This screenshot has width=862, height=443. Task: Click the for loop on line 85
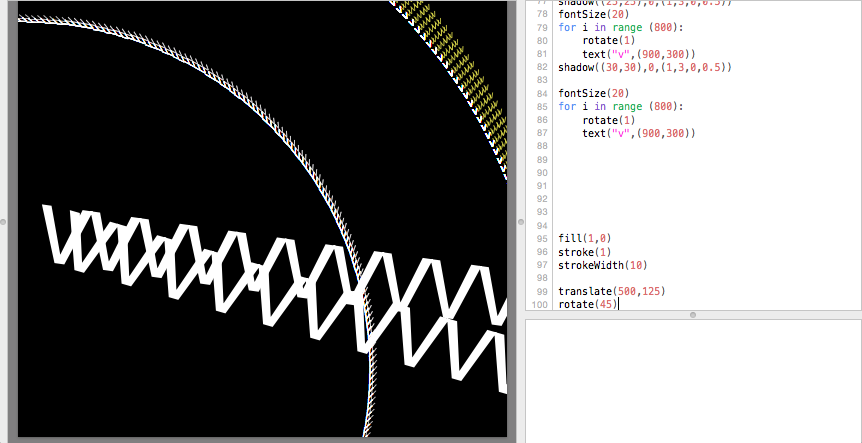click(x=620, y=107)
